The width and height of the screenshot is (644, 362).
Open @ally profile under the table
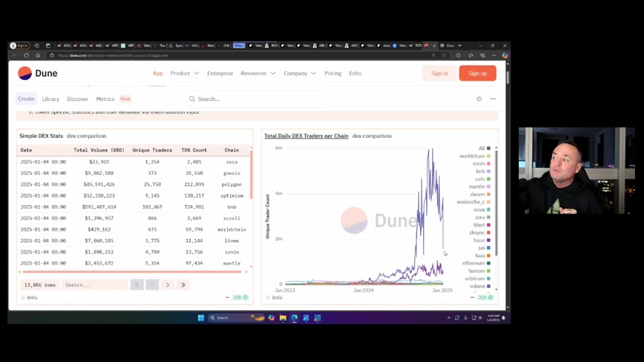pyautogui.click(x=29, y=297)
